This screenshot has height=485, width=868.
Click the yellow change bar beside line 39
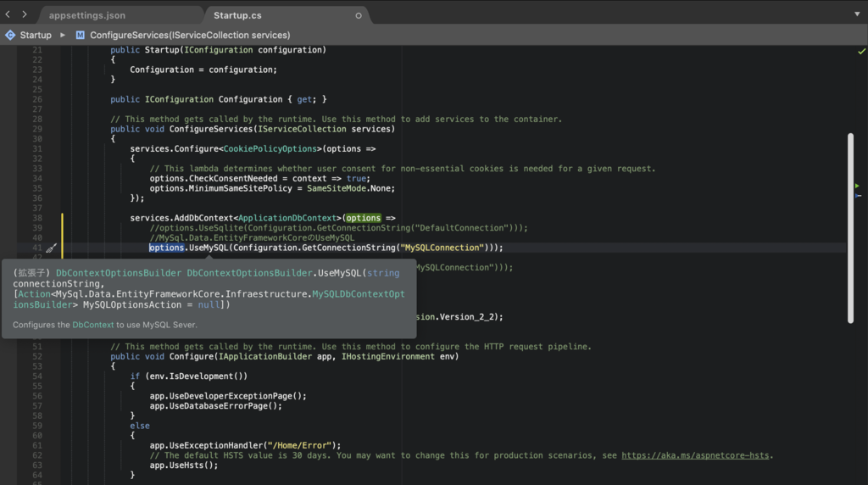[62, 228]
